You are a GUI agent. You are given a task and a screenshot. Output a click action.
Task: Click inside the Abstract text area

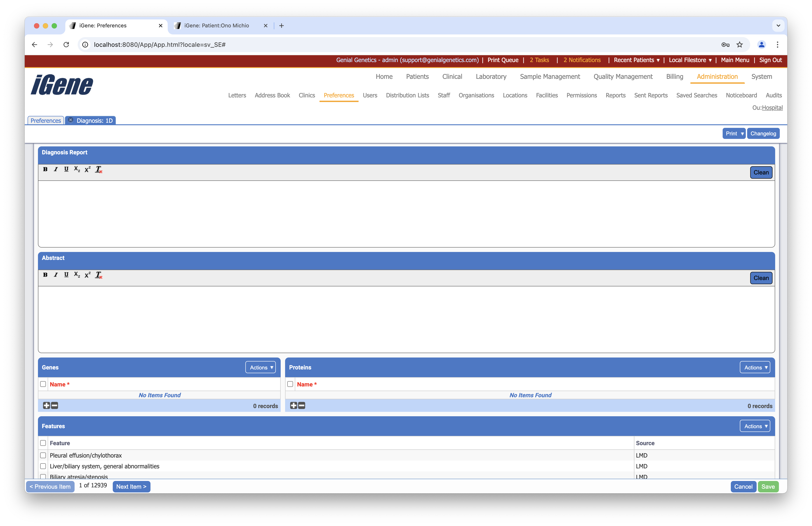(x=406, y=319)
